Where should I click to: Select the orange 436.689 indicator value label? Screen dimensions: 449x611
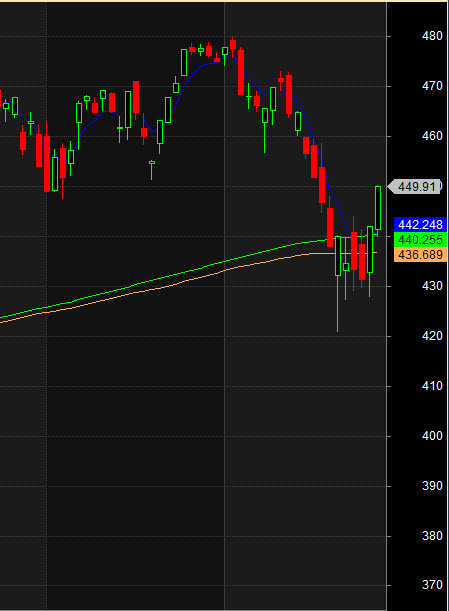click(420, 254)
